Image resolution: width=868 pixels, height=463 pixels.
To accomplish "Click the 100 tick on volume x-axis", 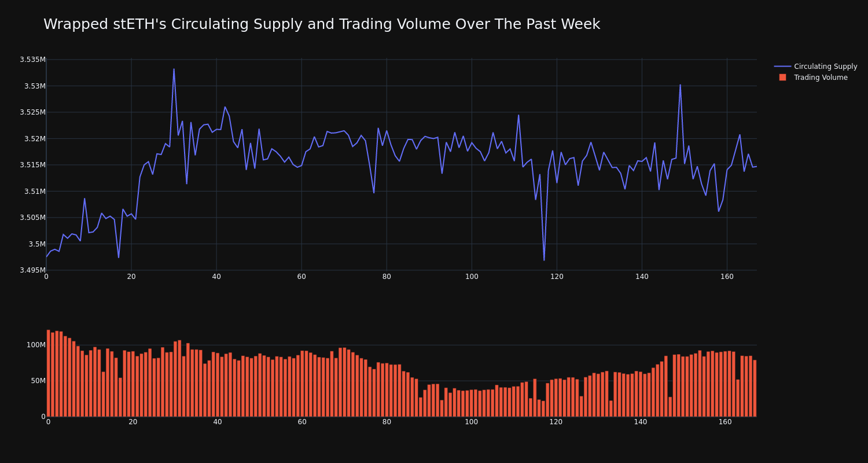I will point(472,422).
